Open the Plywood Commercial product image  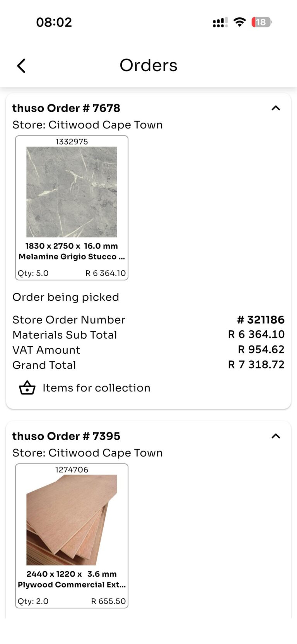click(x=72, y=520)
